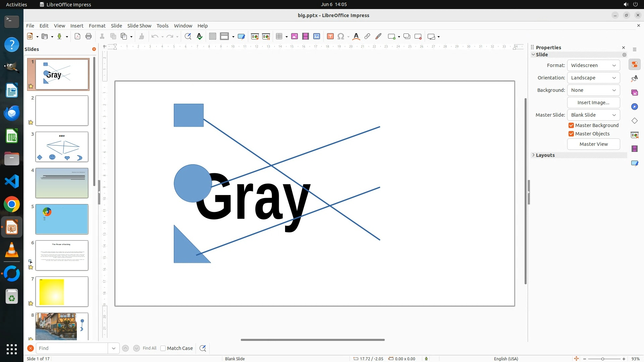Click the Export as PDF icon
Viewport: 644px width, 362px height.
77,37
